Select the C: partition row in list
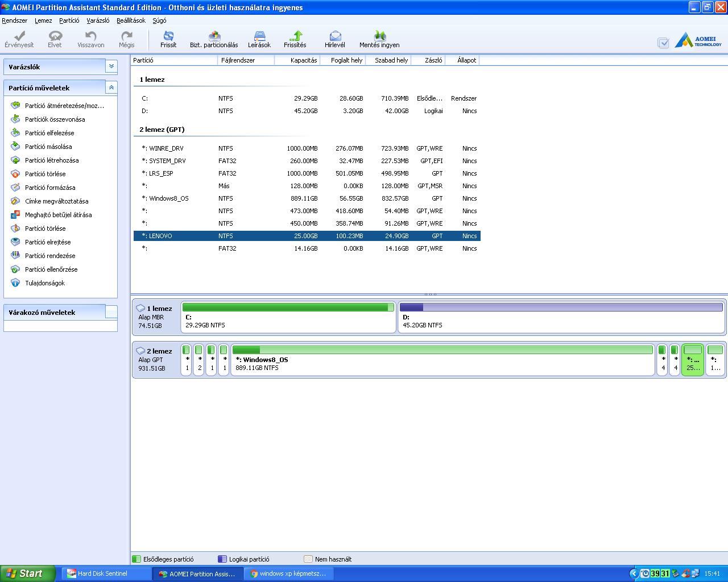 (x=307, y=98)
